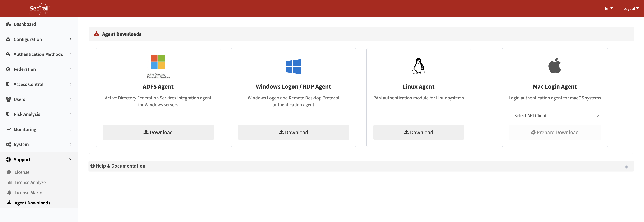Open the Select API Client dropdown
The image size is (644, 222).
pyautogui.click(x=555, y=115)
